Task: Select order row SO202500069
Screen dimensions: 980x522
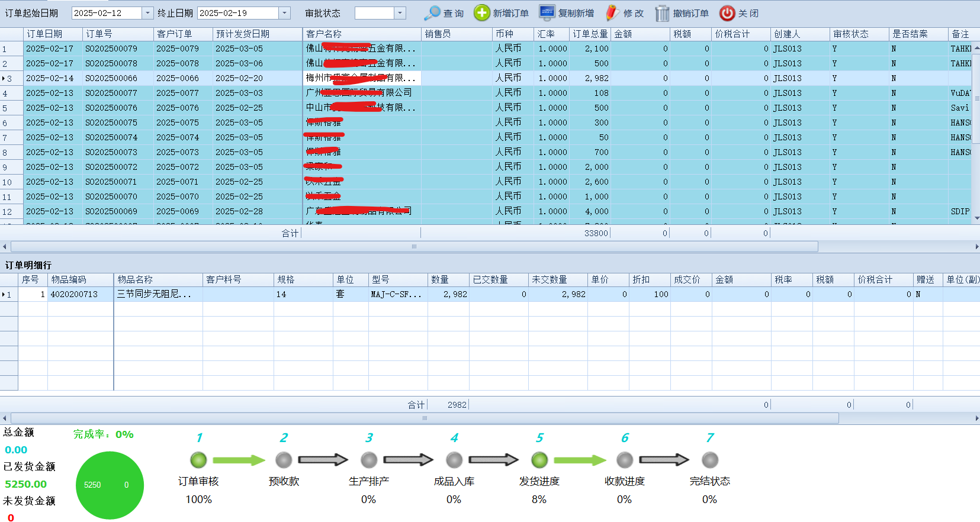Action: 111,211
